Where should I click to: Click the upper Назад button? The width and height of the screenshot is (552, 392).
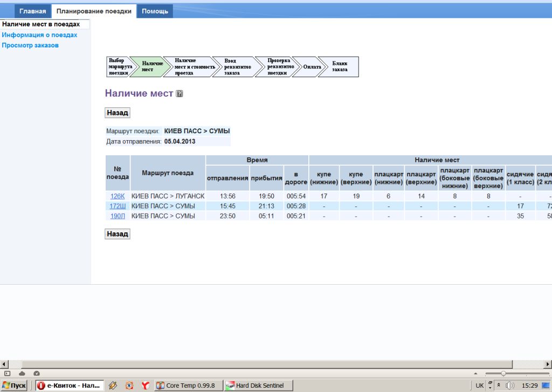point(117,113)
